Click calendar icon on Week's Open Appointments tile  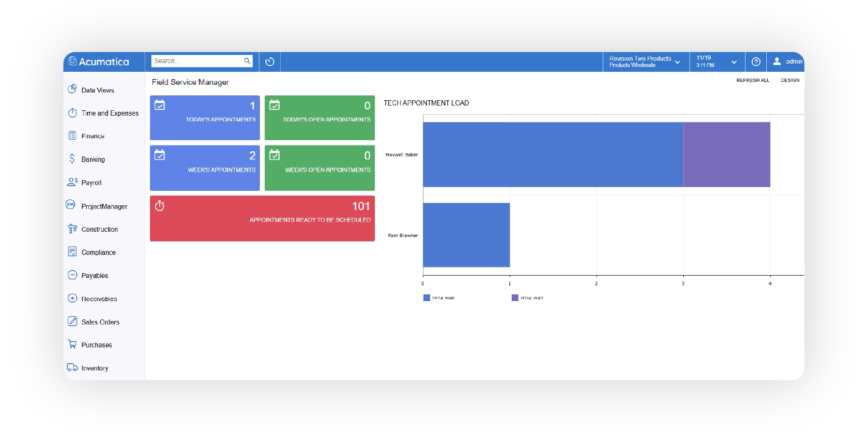pyautogui.click(x=274, y=155)
